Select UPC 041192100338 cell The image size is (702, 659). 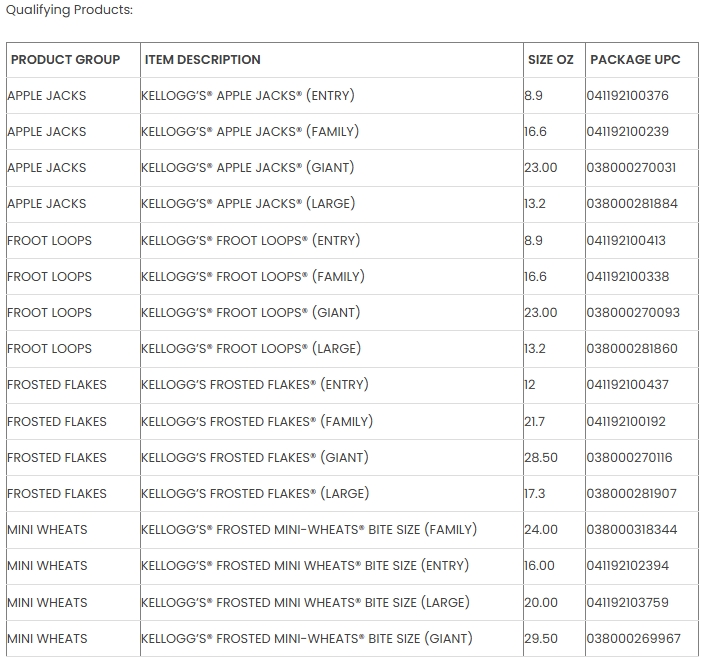pos(628,277)
